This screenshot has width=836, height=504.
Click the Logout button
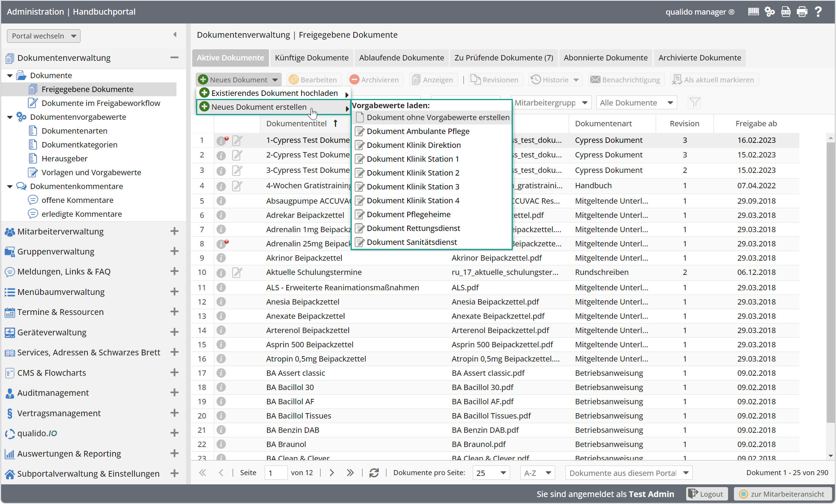click(x=707, y=494)
